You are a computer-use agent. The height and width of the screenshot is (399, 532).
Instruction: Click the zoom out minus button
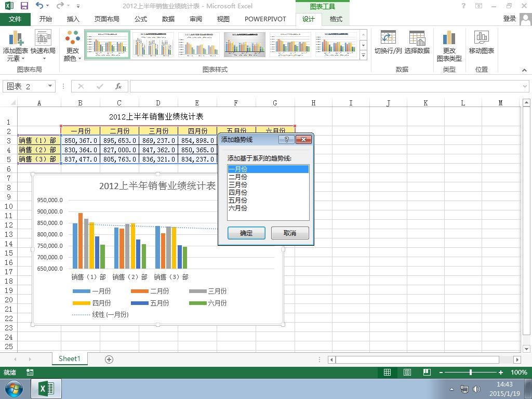441,372
